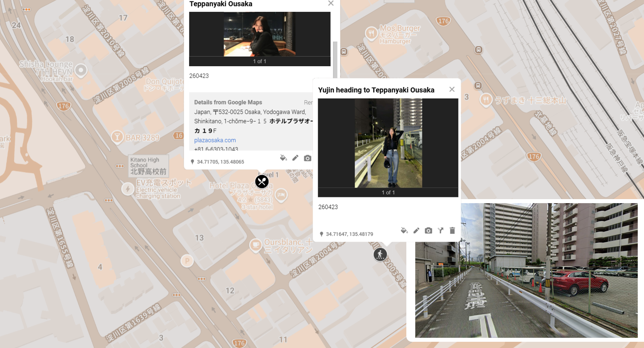
Task: Click the Teppanyaki Ousaka popup scrollbar
Action: (x=335, y=61)
